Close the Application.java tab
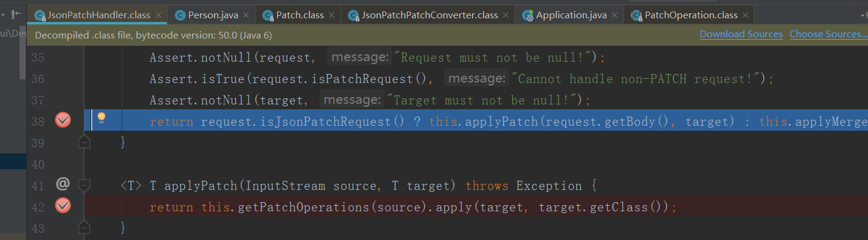 point(615,16)
